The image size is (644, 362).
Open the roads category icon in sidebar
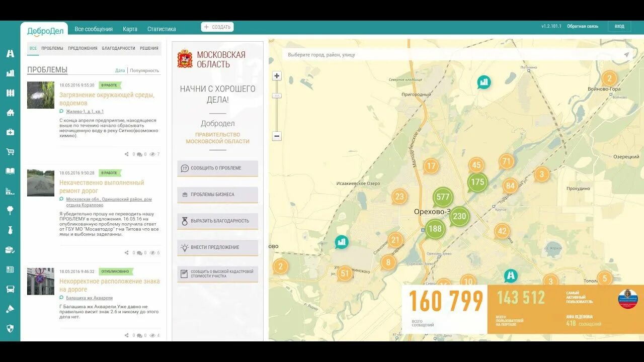pyautogui.click(x=10, y=53)
